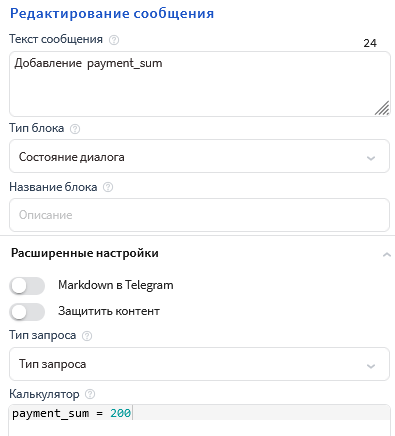Click the character counter showing 24
Screen dimensions: 395x436
(x=370, y=43)
